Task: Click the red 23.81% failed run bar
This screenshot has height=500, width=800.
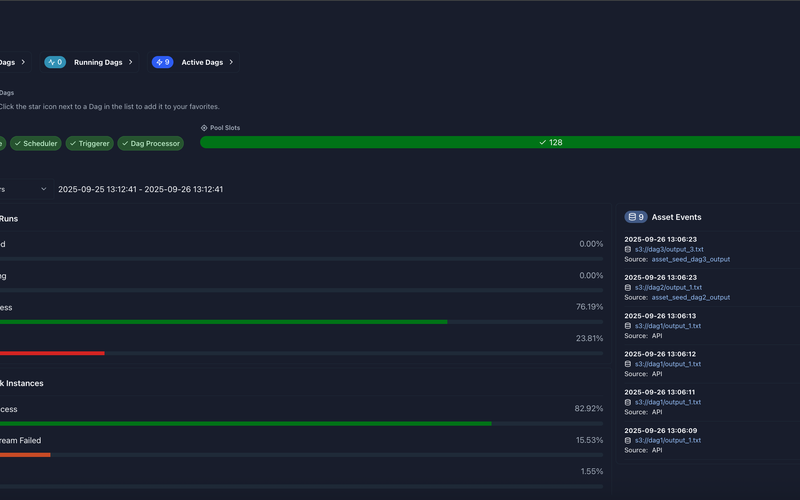Action: (x=52, y=353)
